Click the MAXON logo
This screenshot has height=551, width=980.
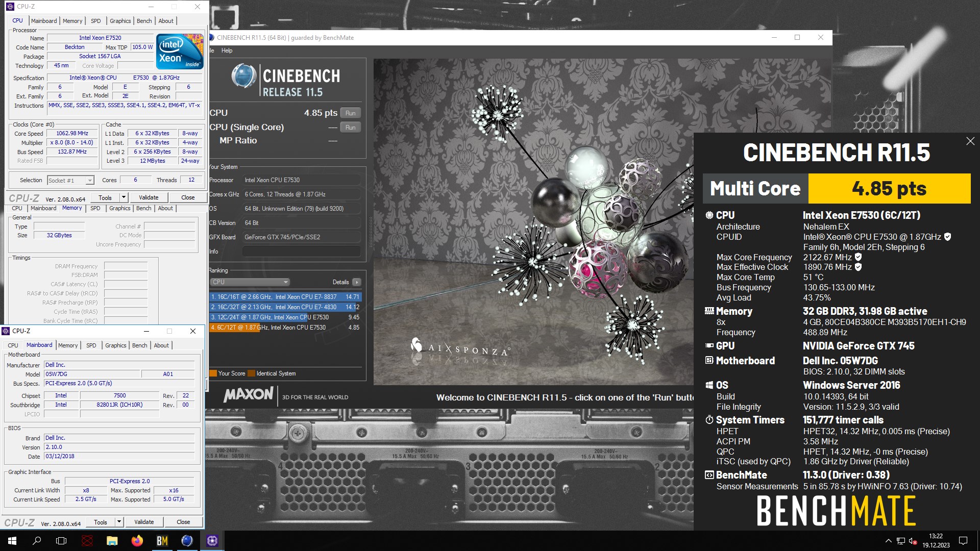(x=249, y=394)
